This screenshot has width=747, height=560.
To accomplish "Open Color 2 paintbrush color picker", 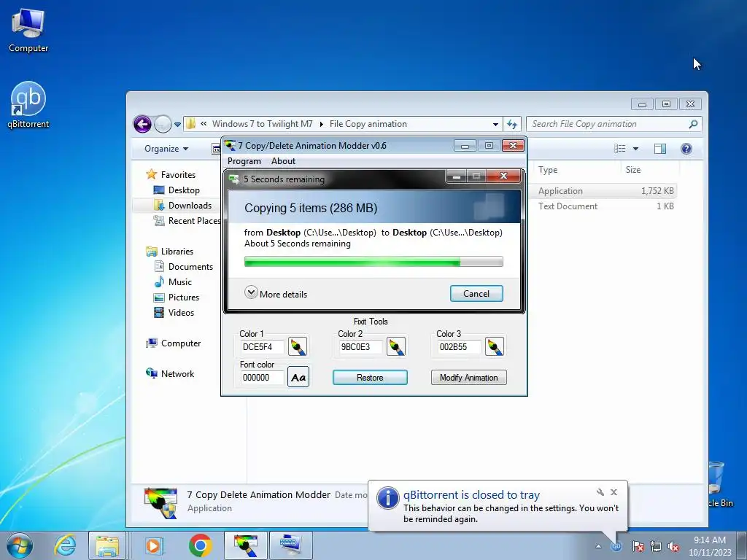I will tap(396, 346).
